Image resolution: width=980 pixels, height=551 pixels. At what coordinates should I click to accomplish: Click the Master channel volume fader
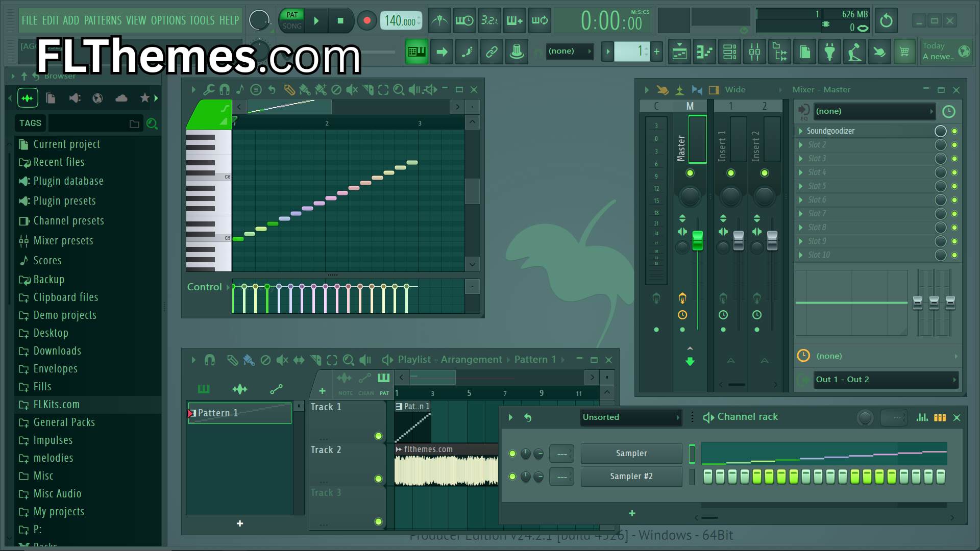click(697, 241)
